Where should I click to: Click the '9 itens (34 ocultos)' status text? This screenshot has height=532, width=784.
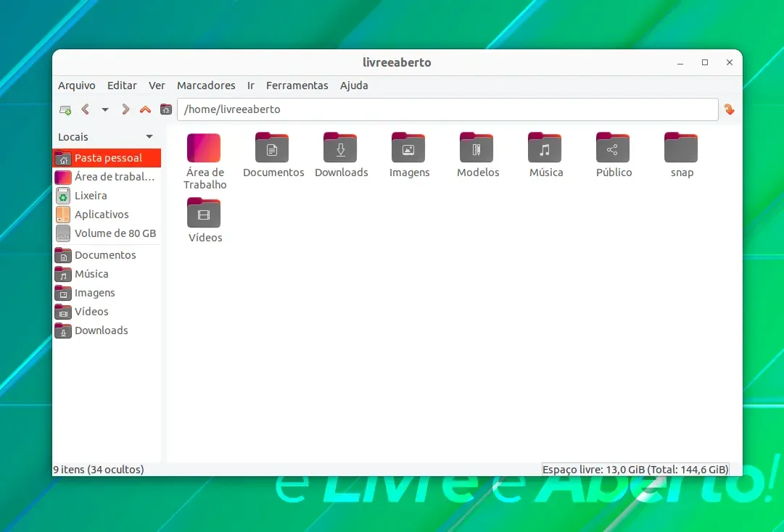coord(99,470)
